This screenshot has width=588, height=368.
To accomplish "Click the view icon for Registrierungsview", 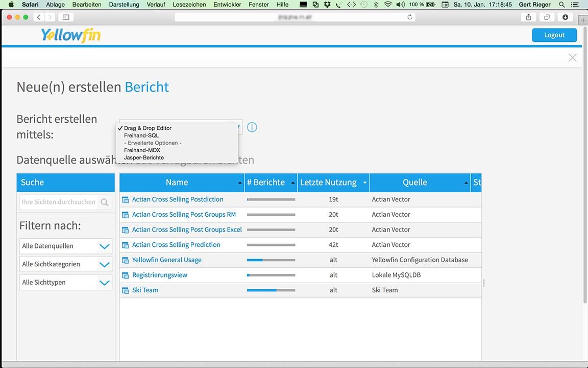I will click(x=125, y=275).
